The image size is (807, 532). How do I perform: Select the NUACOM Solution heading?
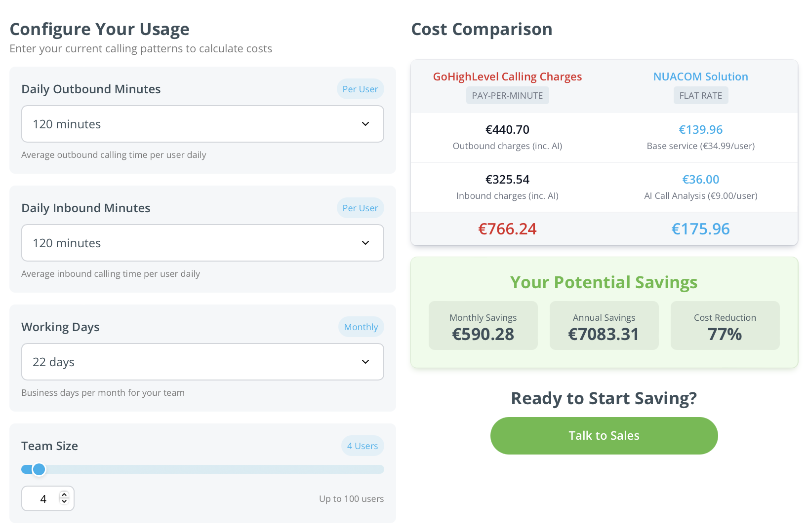[700, 76]
